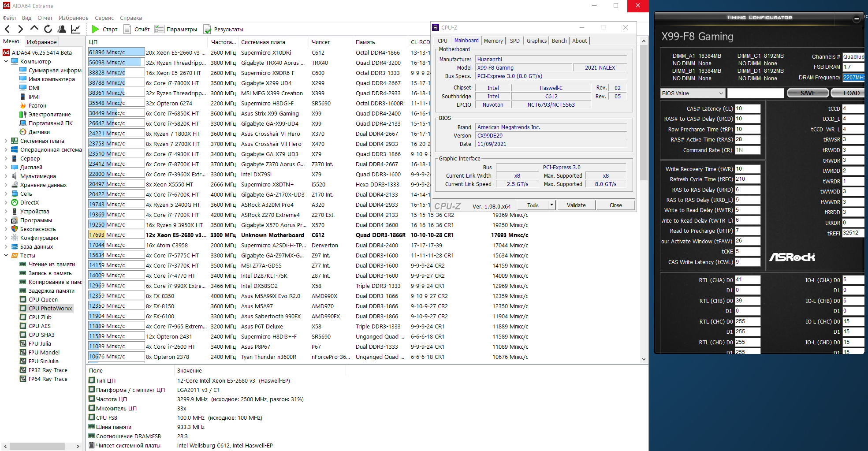
Task: Click the Xbox icon next to DirectX
Action: (15, 202)
